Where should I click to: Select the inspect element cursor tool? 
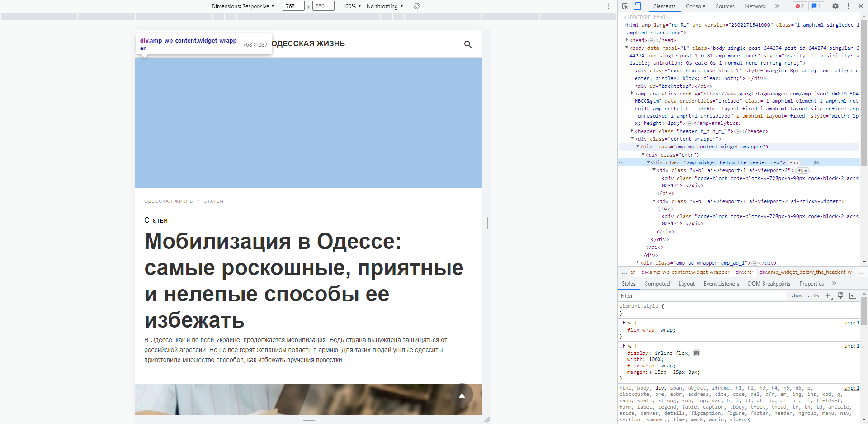(x=625, y=6)
